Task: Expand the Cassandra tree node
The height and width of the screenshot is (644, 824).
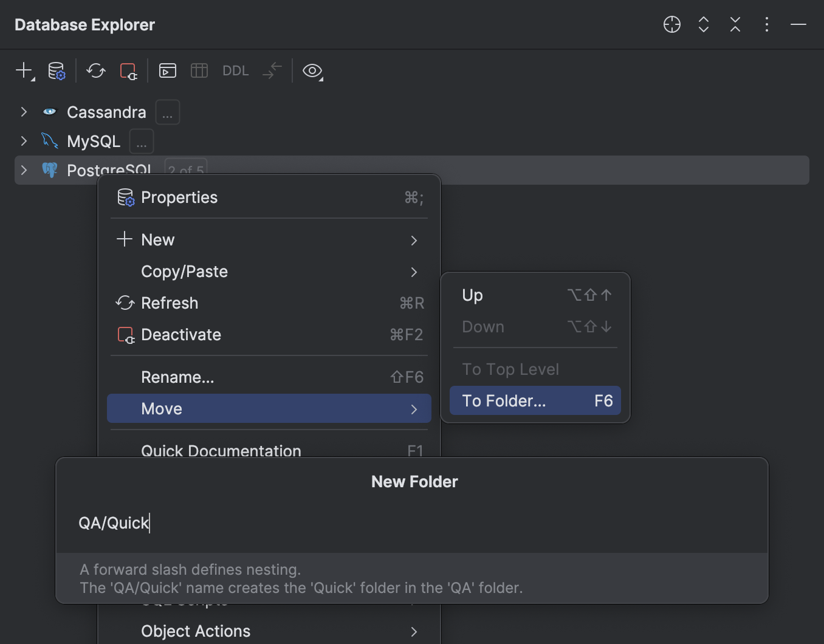Action: (x=24, y=112)
